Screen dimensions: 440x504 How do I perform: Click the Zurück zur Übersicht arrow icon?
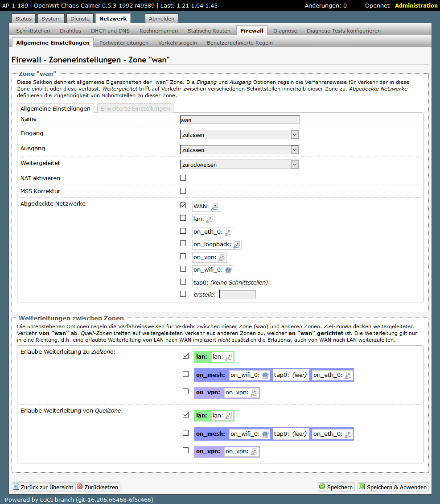click(x=16, y=487)
